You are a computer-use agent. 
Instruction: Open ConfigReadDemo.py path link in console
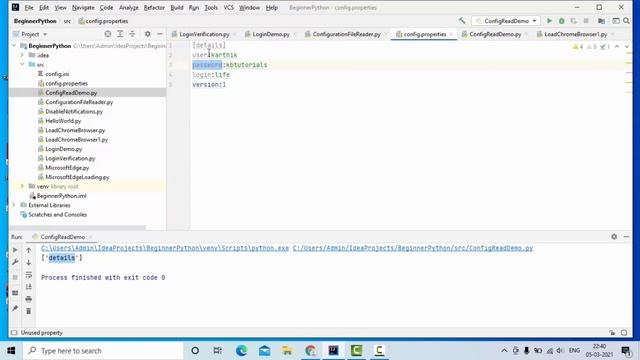point(413,248)
